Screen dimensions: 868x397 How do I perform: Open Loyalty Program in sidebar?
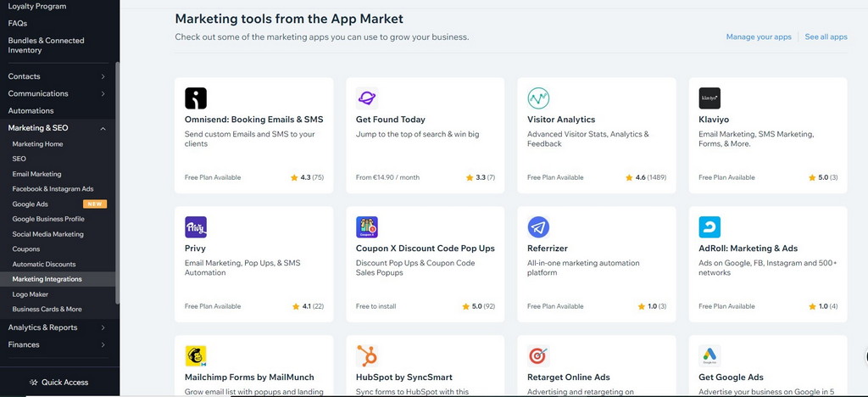pyautogui.click(x=37, y=6)
